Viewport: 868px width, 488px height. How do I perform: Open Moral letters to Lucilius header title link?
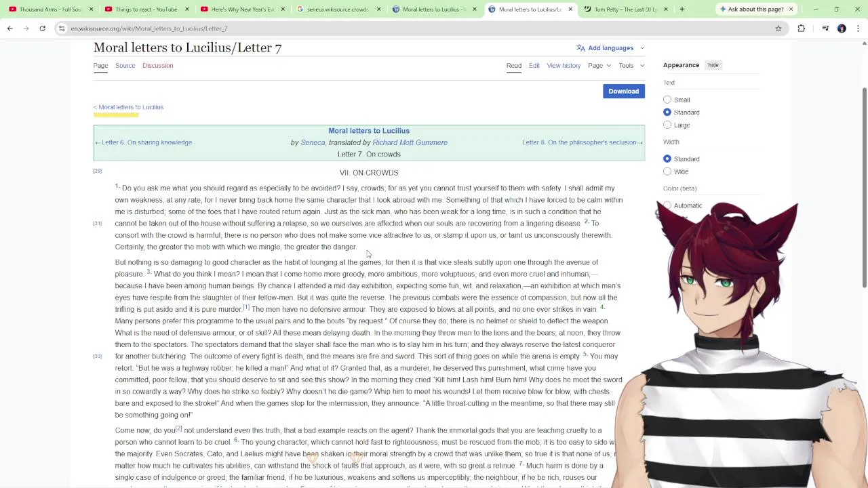coord(369,131)
